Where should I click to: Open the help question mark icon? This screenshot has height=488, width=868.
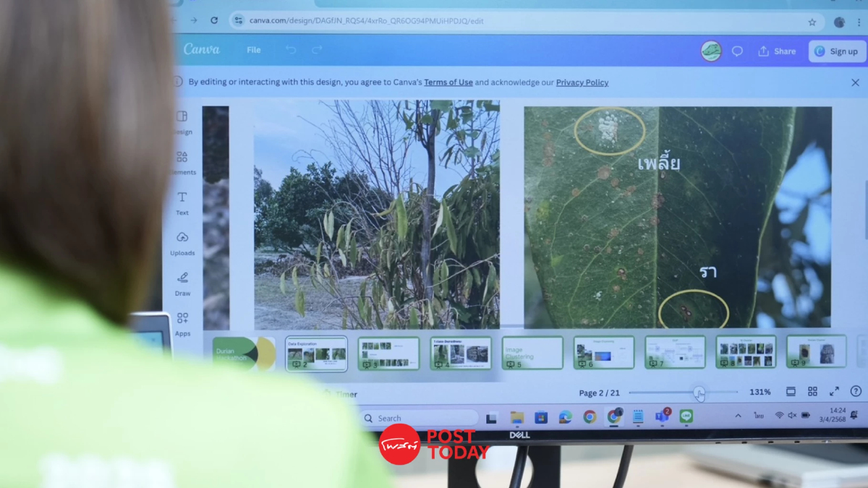coord(856,391)
